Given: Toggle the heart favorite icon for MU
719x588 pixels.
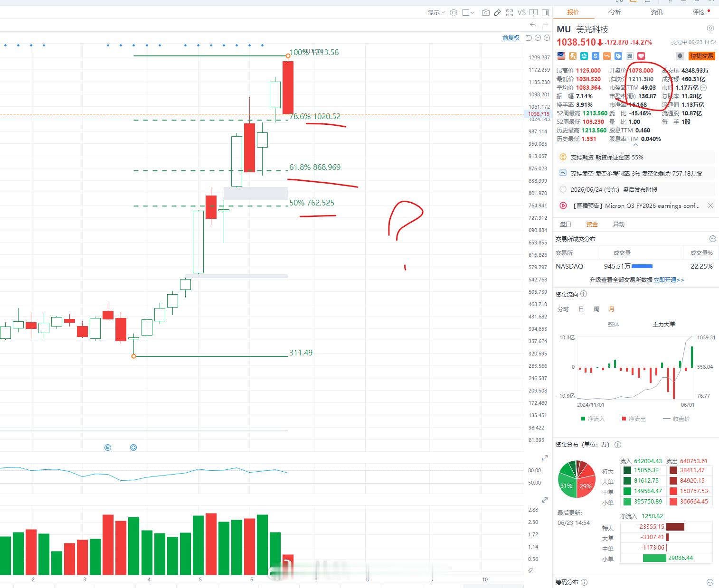Looking at the screenshot, I should (x=641, y=56).
